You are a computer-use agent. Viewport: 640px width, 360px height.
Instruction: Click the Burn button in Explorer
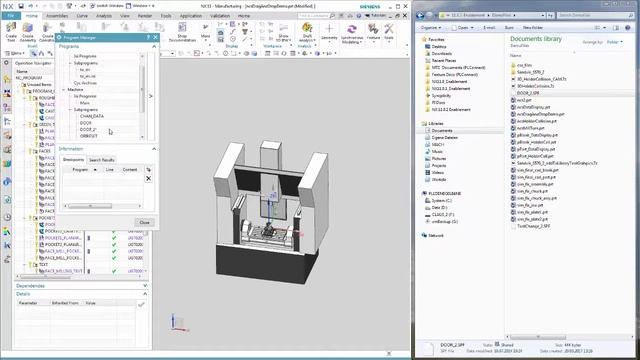509,27
